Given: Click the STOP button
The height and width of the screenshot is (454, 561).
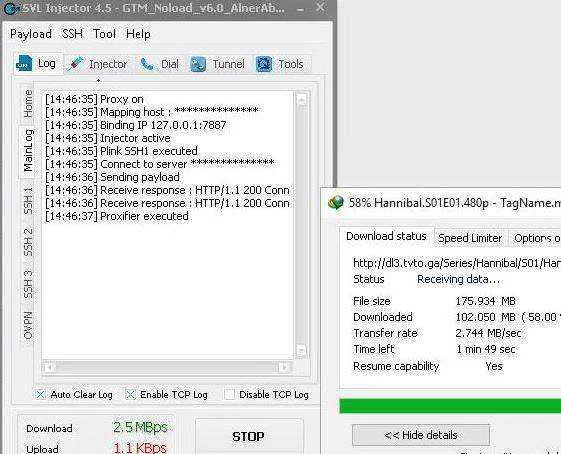Looking at the screenshot, I should click(248, 436).
